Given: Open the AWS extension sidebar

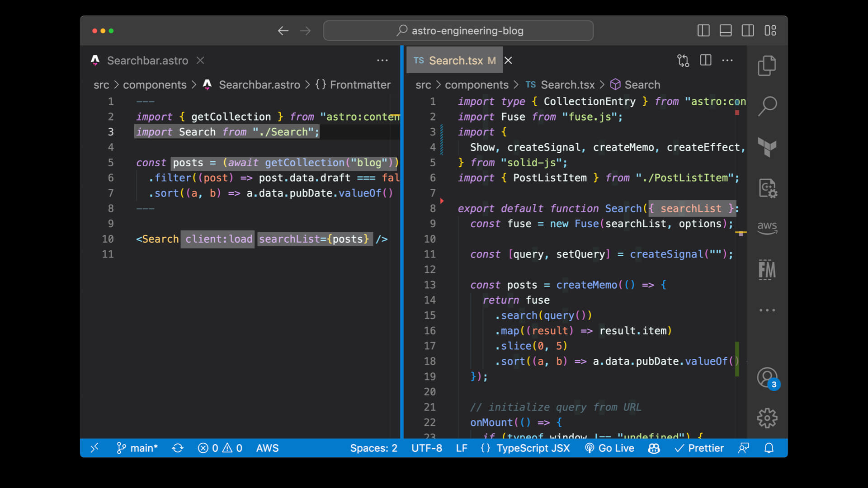Looking at the screenshot, I should [x=767, y=227].
